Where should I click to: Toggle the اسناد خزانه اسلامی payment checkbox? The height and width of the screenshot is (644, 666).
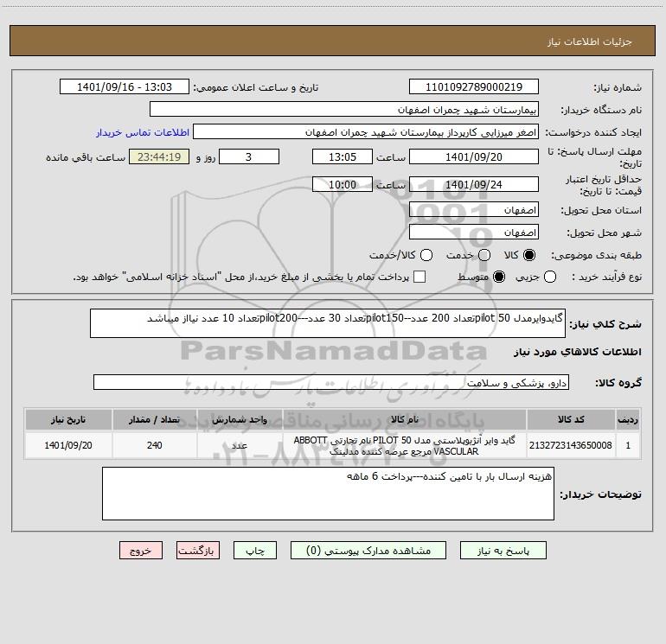(419, 277)
